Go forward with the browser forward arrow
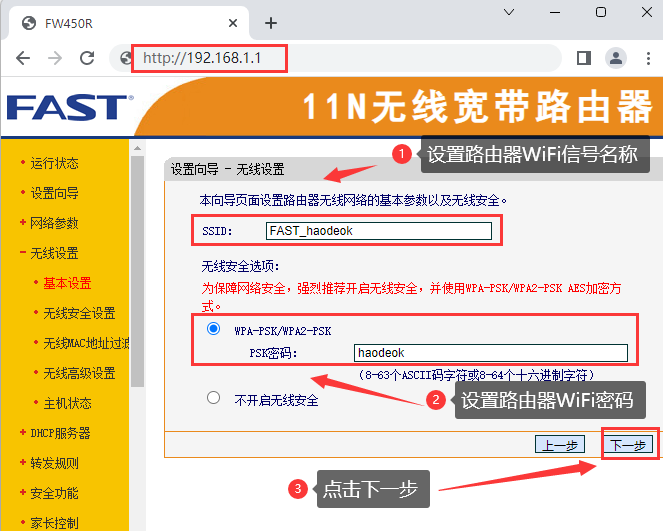Screen dimensions: 663x531 tap(55, 58)
